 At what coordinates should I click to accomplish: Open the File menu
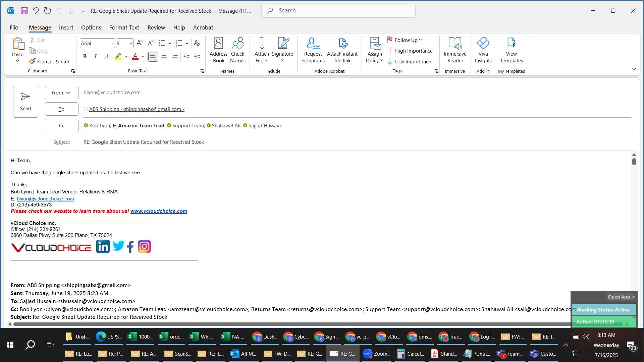click(14, 27)
